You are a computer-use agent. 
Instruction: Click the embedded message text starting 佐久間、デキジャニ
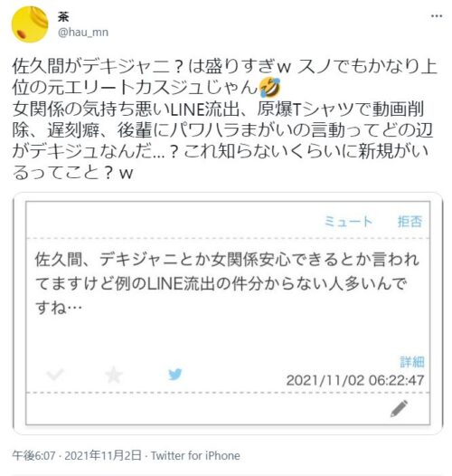[x=227, y=283]
